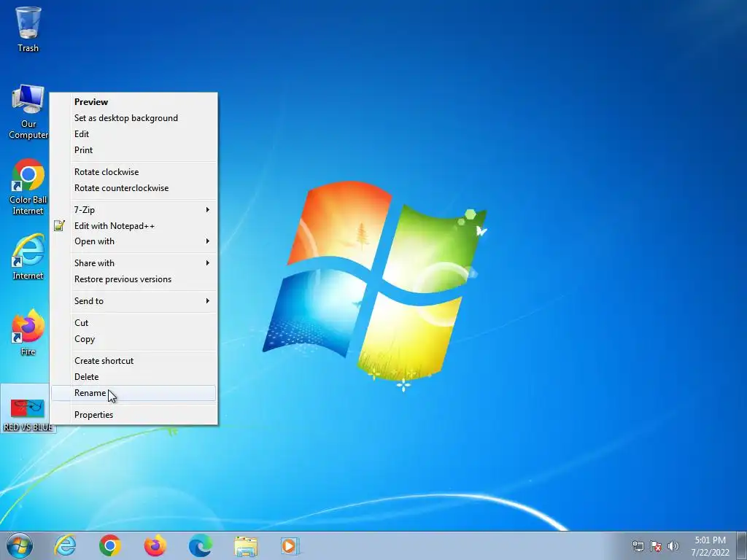This screenshot has width=747, height=560.
Task: Click the Notepad++ icon beside Edit with Notepad++
Action: click(x=59, y=226)
